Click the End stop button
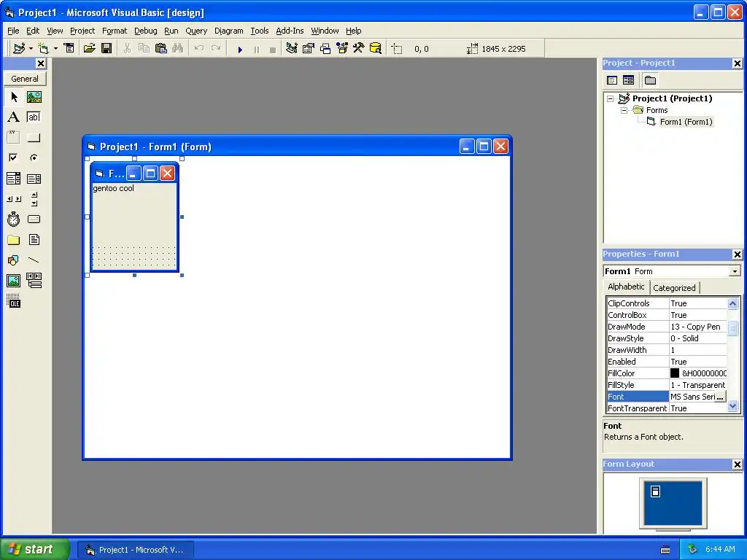747x560 pixels. (273, 49)
